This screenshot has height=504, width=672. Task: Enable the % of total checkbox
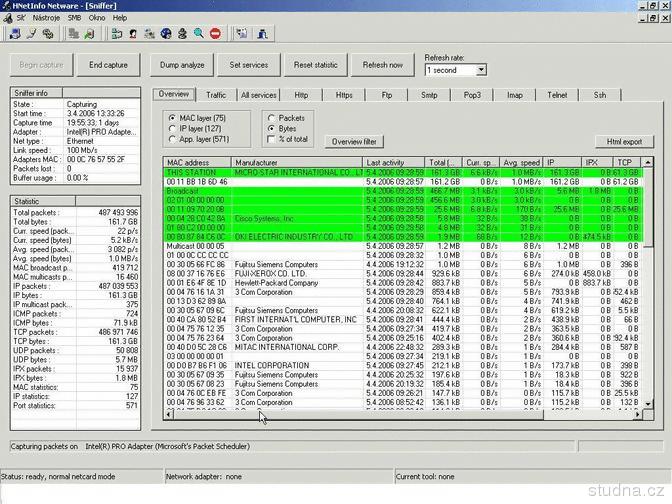269,139
